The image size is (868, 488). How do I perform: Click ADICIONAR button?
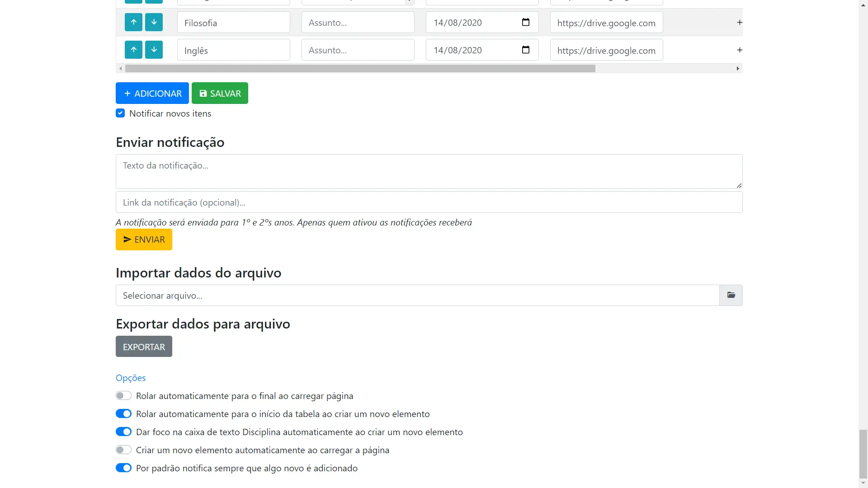[152, 93]
